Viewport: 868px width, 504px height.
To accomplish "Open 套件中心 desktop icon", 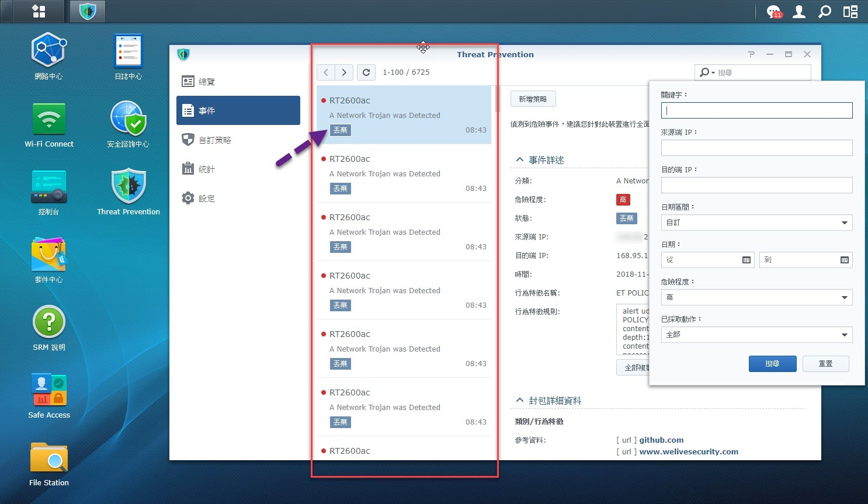I will click(48, 260).
